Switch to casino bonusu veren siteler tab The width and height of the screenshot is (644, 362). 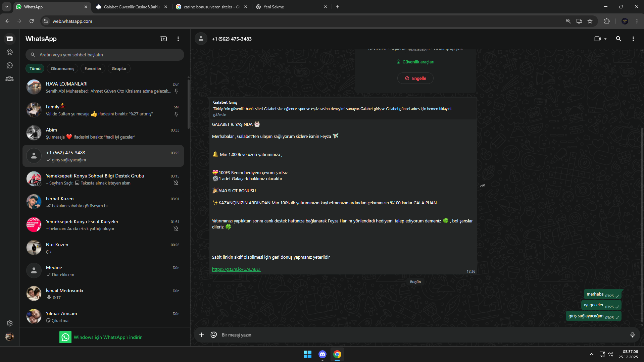pyautogui.click(x=211, y=7)
